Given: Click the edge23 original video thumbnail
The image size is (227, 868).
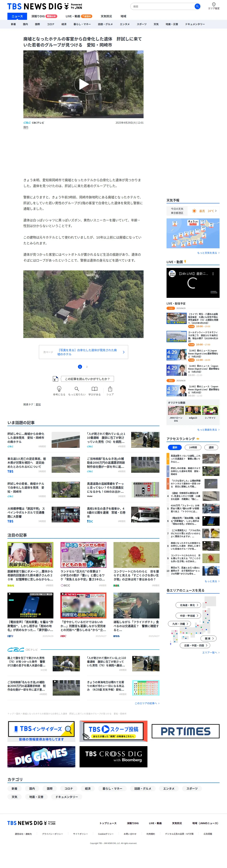Looking at the screenshot, I should click(193, 410).
